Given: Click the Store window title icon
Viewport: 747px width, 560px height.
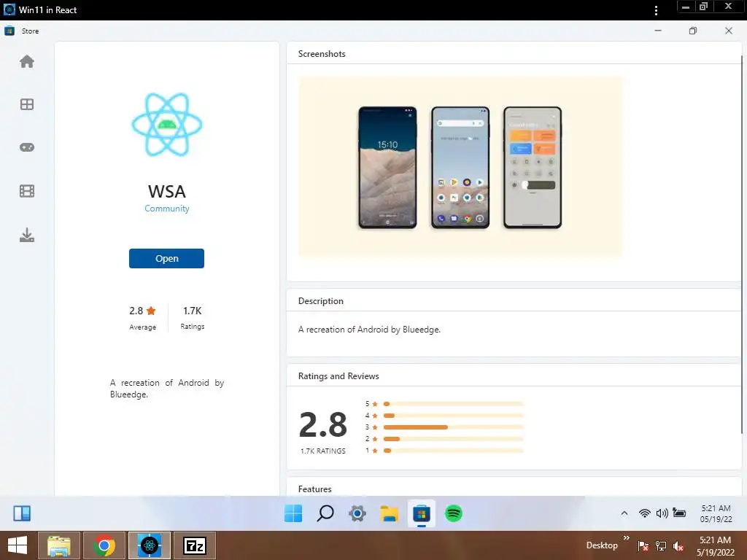Looking at the screenshot, I should click(x=9, y=31).
